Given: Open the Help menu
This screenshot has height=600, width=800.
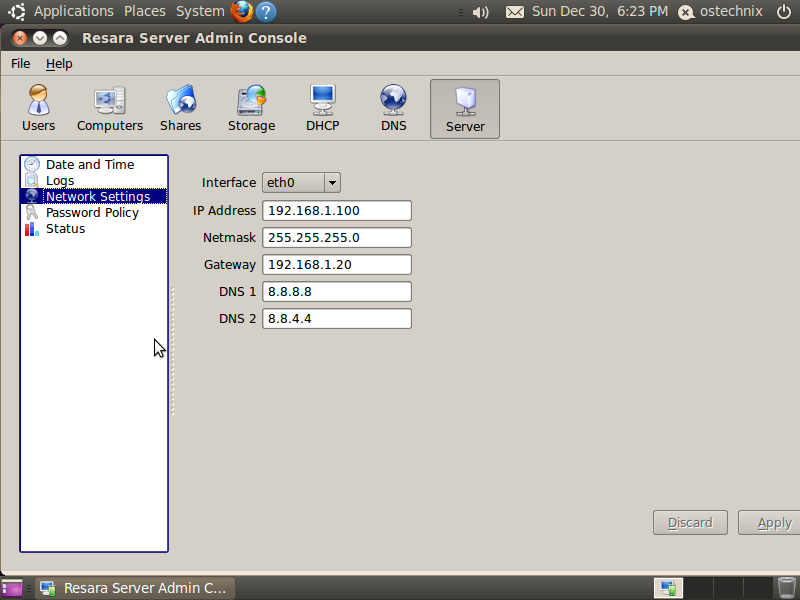Looking at the screenshot, I should coord(59,63).
